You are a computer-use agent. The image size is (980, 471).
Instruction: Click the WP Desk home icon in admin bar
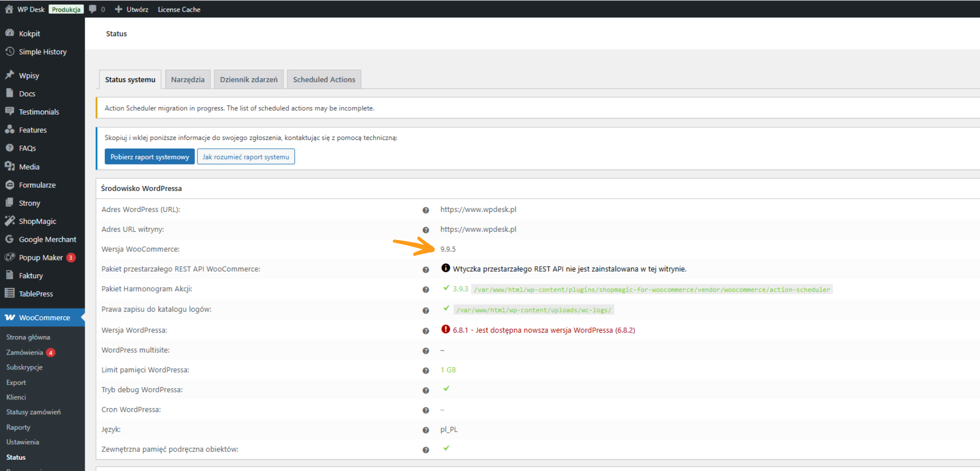[x=9, y=9]
